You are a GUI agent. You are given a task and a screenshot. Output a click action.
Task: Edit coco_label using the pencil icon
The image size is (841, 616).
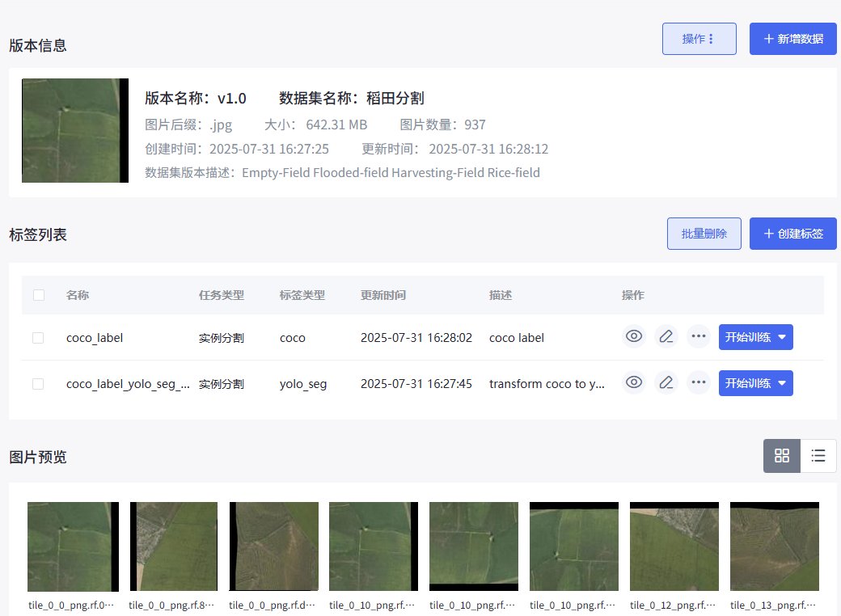click(x=666, y=336)
